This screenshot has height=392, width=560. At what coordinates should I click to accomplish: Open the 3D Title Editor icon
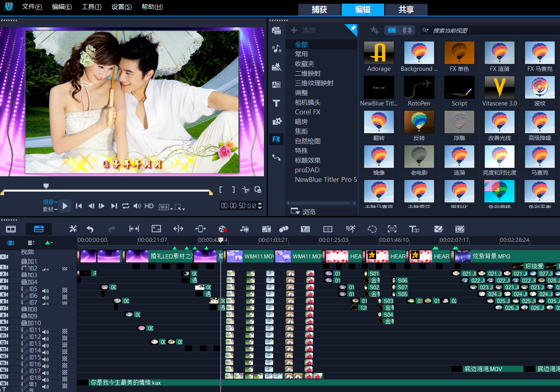point(414,229)
